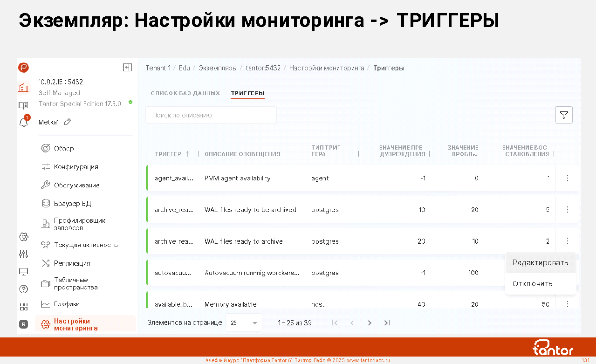Open the notifications bell icon
This screenshot has width=596, height=364.
(23, 122)
